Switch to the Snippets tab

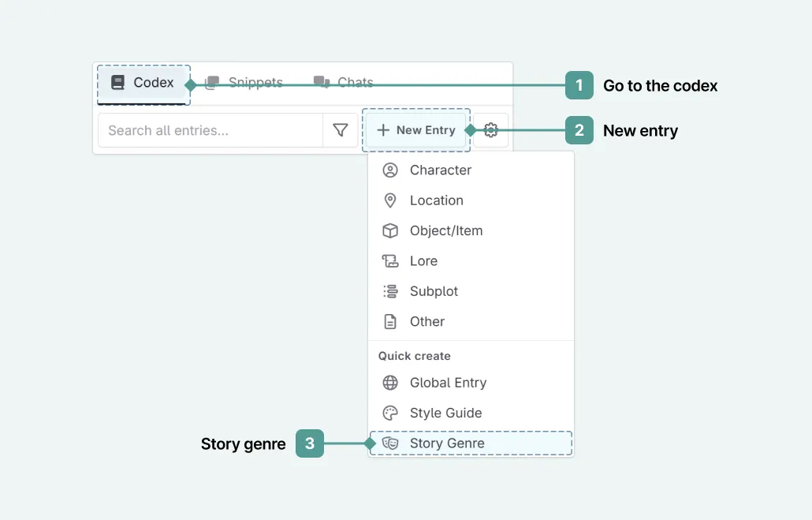(255, 82)
